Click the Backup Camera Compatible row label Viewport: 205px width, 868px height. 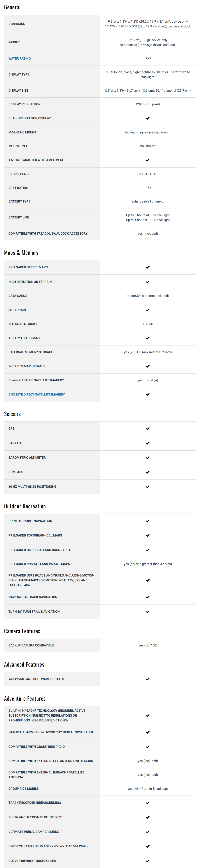pos(31,645)
